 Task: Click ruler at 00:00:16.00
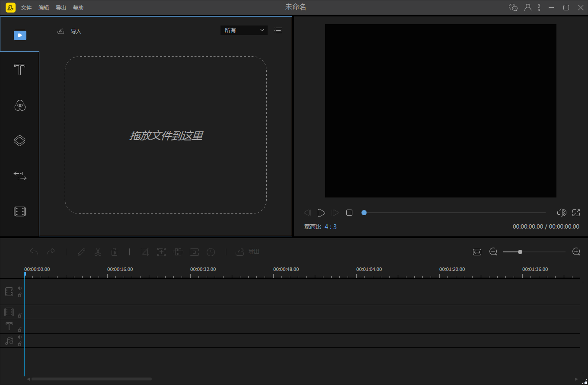120,269
